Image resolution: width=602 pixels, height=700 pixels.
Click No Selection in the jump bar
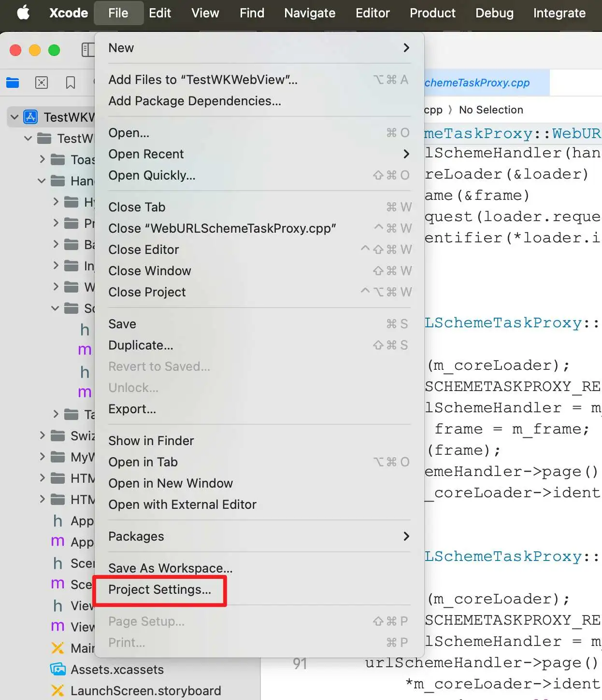point(491,110)
